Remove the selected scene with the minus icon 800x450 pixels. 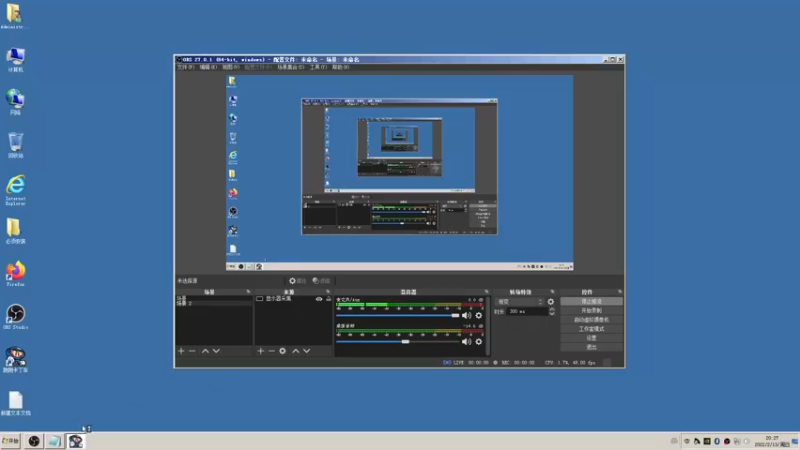click(x=192, y=351)
